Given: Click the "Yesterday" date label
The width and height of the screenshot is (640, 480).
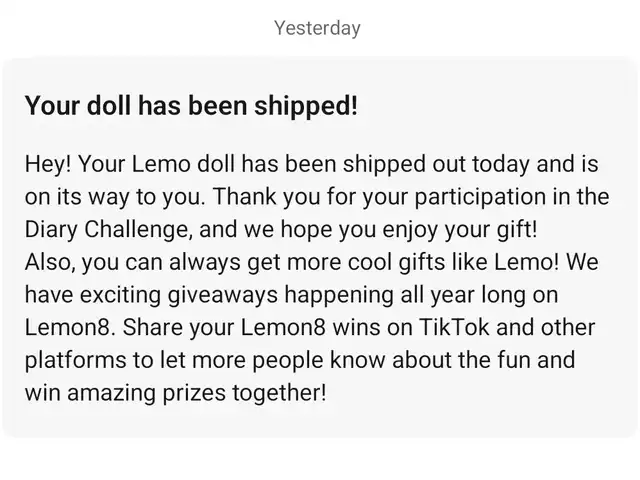Looking at the screenshot, I should point(317,28).
